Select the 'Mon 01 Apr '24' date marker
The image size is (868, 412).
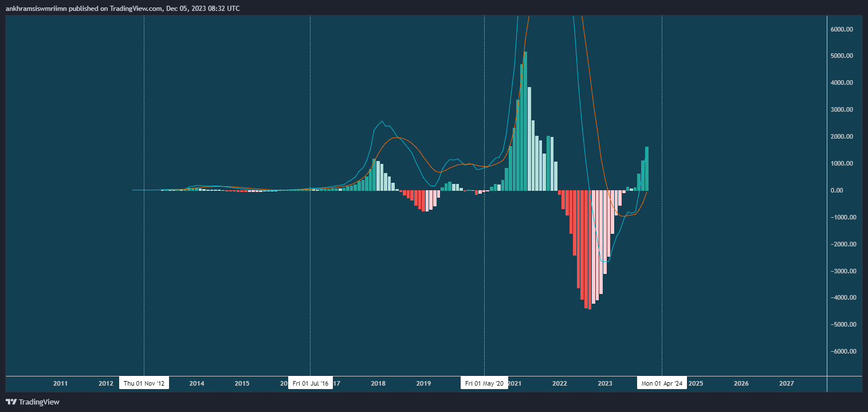pyautogui.click(x=662, y=383)
